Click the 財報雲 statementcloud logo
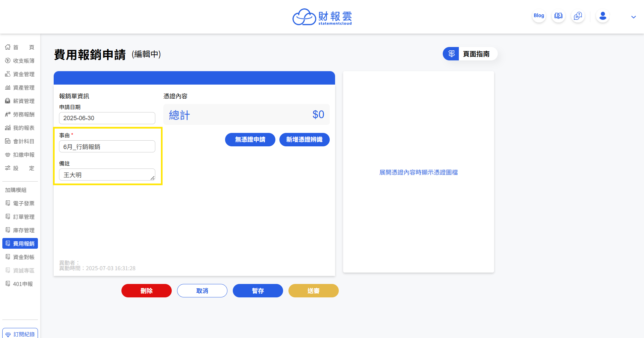Screen dimensions: 644x338 [x=322, y=17]
